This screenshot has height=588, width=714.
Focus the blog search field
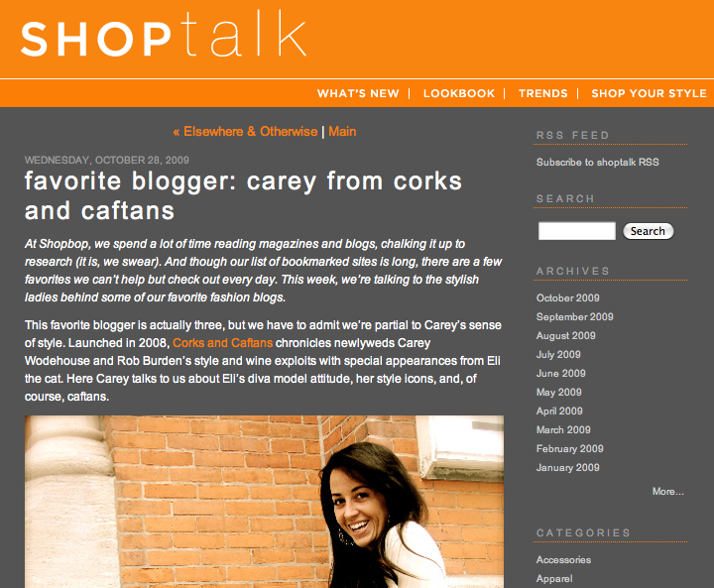point(576,231)
